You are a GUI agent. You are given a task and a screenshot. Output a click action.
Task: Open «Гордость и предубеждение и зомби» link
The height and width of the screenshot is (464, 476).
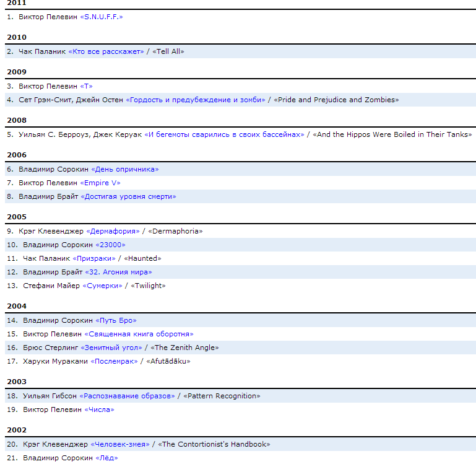point(196,100)
